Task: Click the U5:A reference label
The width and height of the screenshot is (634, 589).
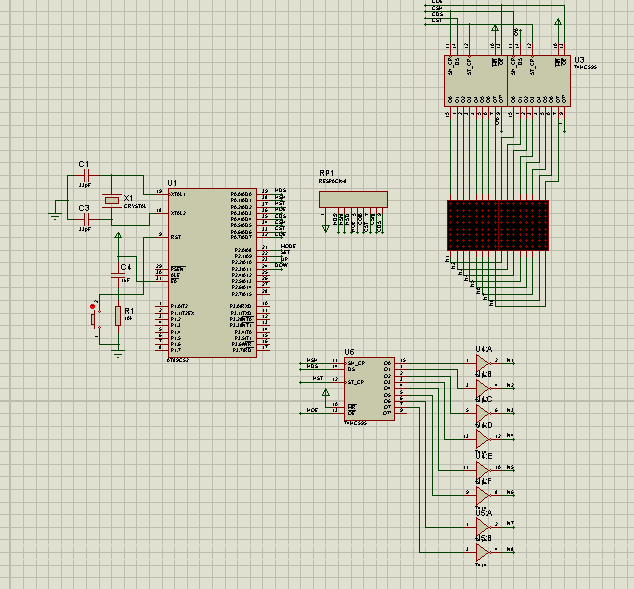Action: (x=484, y=513)
